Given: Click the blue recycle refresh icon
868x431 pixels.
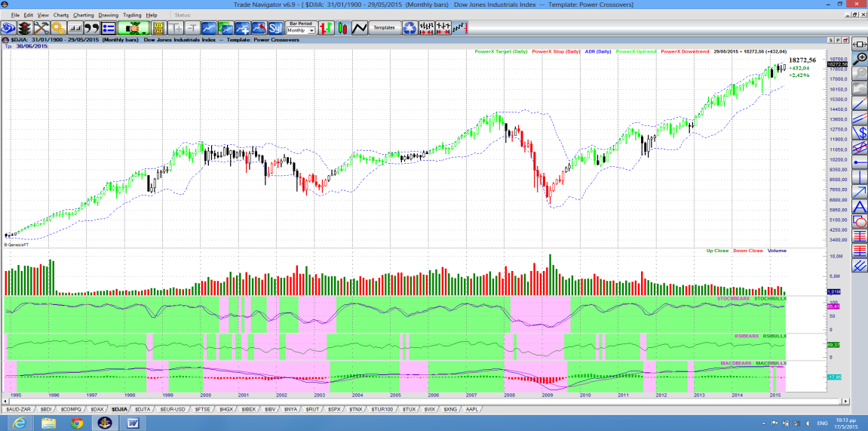Looking at the screenshot, I should (409, 28).
